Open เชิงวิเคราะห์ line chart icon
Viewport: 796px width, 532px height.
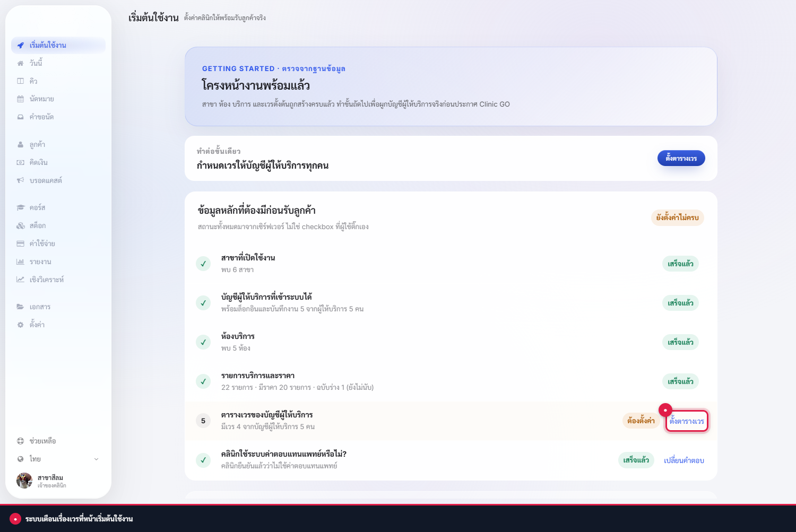tap(20, 280)
